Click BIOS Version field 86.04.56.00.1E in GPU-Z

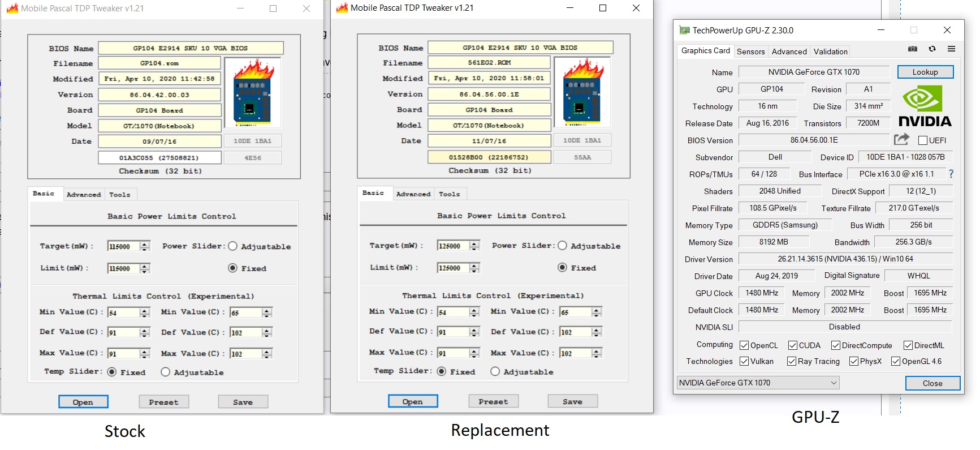pos(814,140)
